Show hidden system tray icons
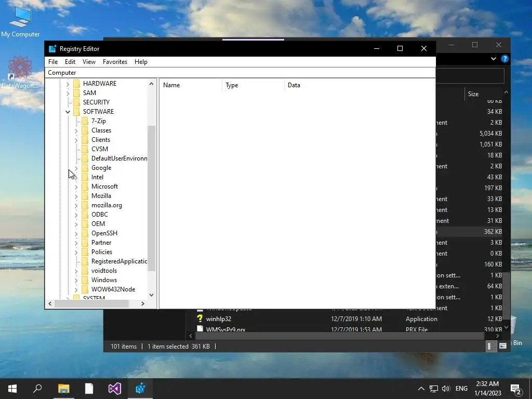The height and width of the screenshot is (399, 532). (421, 389)
